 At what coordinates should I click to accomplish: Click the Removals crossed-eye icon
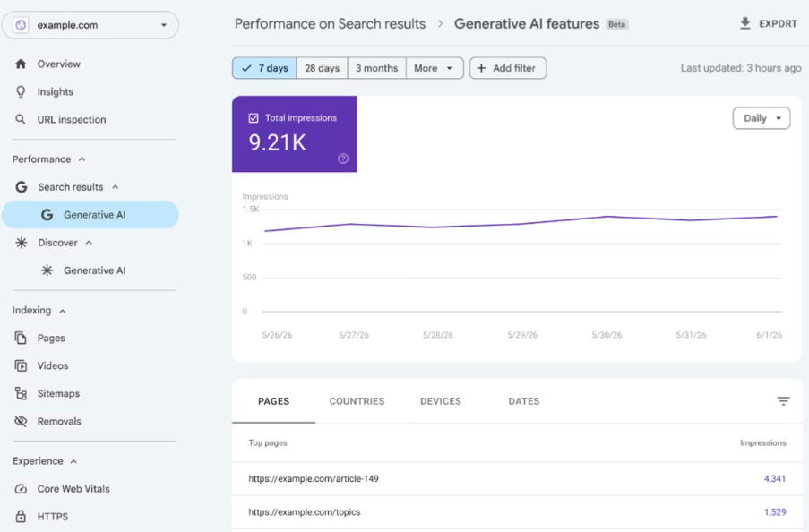click(21, 422)
